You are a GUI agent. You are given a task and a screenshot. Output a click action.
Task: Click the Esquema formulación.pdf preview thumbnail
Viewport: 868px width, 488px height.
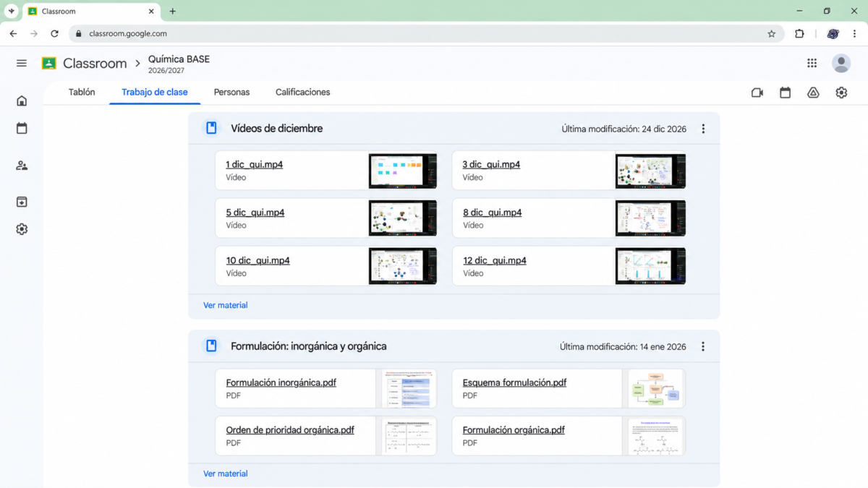pyautogui.click(x=655, y=388)
